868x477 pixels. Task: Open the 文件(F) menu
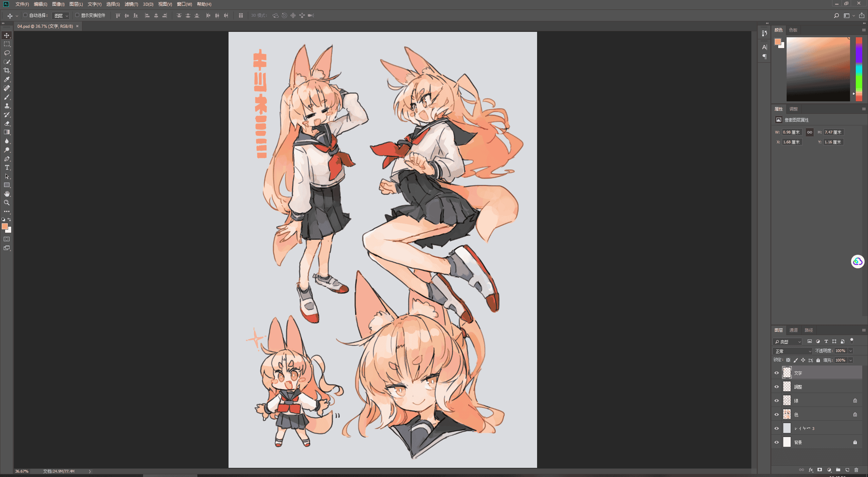coord(22,4)
